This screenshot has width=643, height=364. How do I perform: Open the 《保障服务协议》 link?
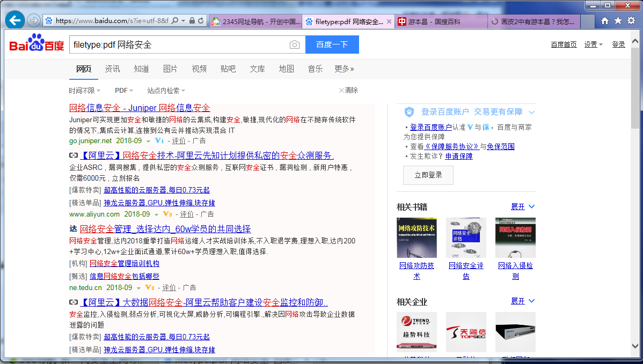pos(452,146)
